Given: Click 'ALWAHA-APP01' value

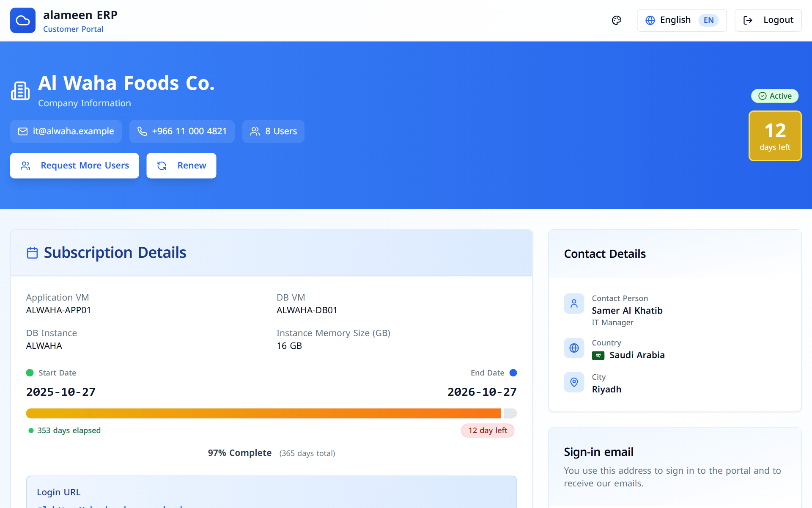Looking at the screenshot, I should click(58, 310).
